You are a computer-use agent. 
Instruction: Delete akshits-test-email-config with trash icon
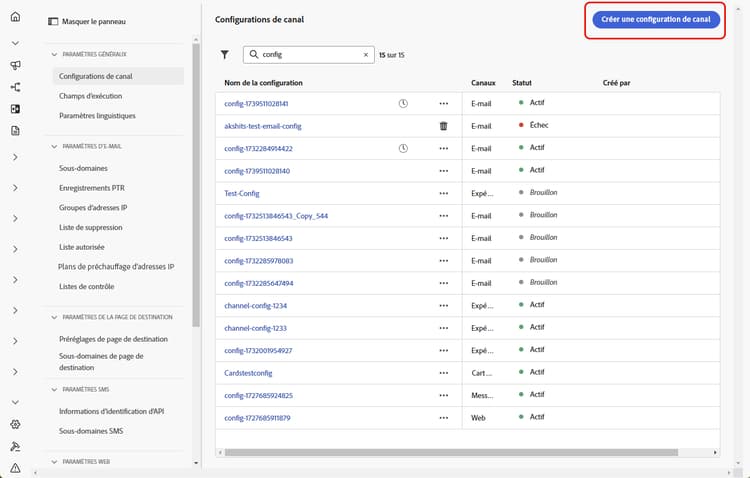pos(444,126)
